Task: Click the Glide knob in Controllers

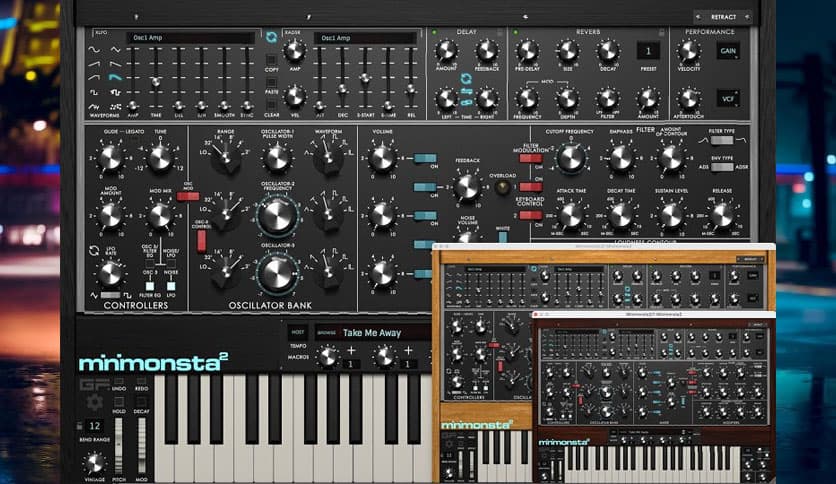Action: 110,158
